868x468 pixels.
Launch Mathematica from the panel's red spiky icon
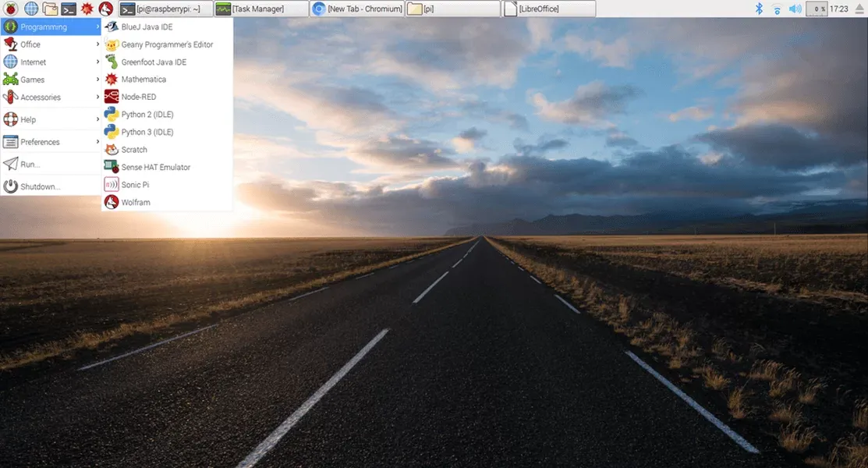pos(87,9)
